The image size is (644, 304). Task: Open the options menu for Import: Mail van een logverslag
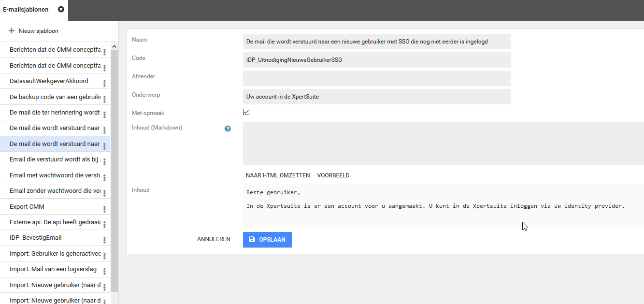pos(104,271)
